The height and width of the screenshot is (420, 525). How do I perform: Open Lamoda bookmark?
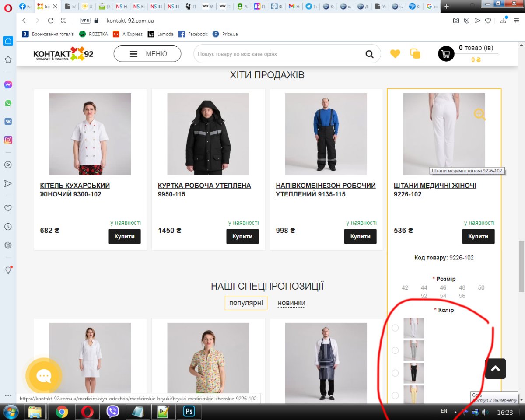coord(161,34)
